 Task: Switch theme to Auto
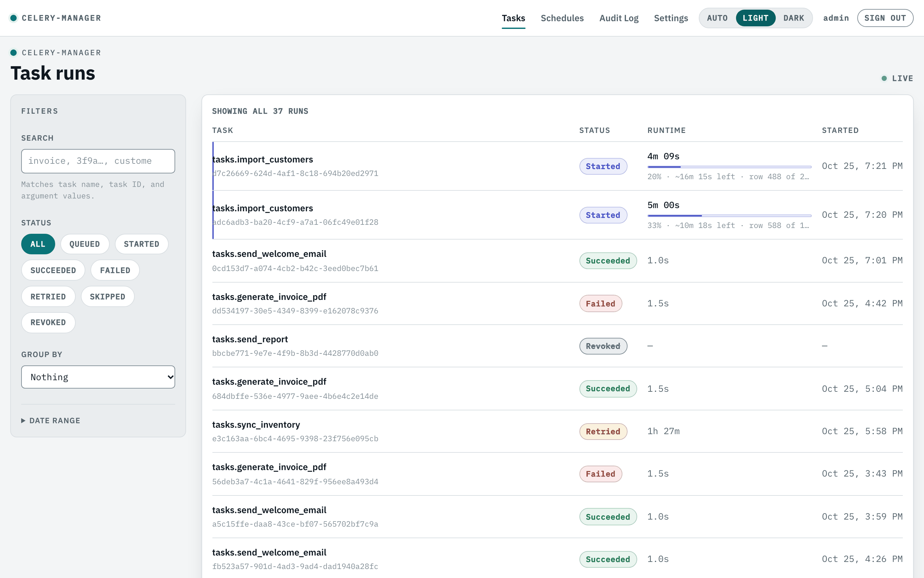[717, 18]
